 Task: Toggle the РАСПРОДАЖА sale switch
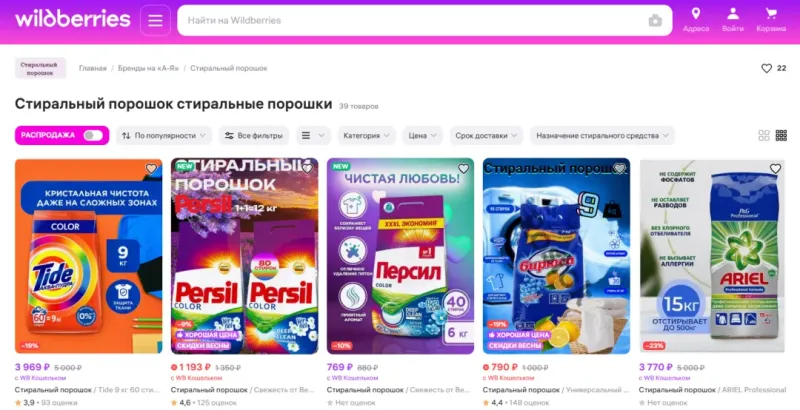click(93, 135)
